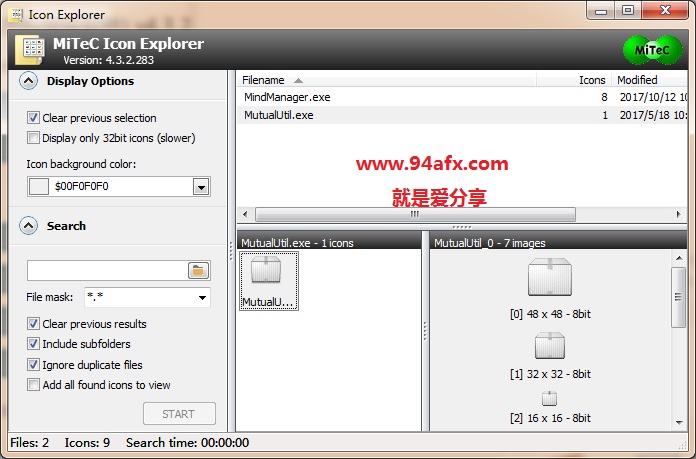Select the 16 x 16 box image
696x459 pixels.
point(550,398)
